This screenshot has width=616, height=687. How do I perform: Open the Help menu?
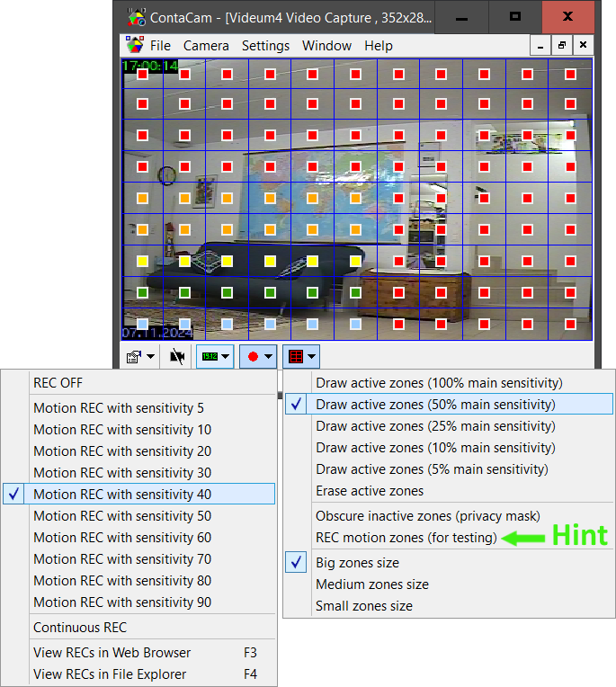click(x=379, y=46)
